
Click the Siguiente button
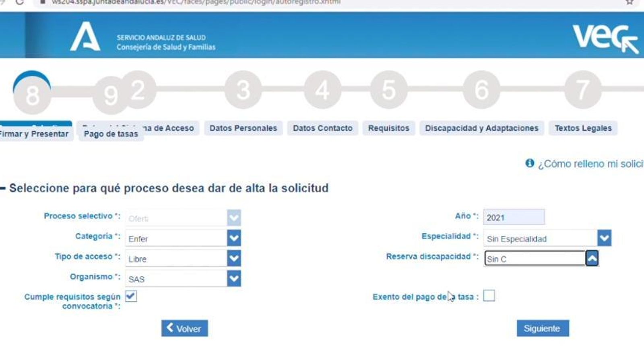coord(543,328)
